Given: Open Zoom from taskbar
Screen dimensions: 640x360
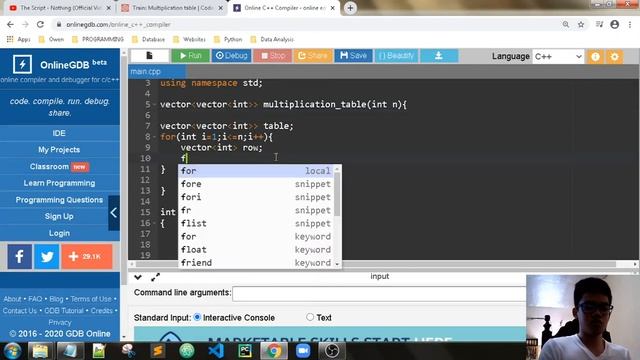Looking at the screenshot, I should coord(303,351).
